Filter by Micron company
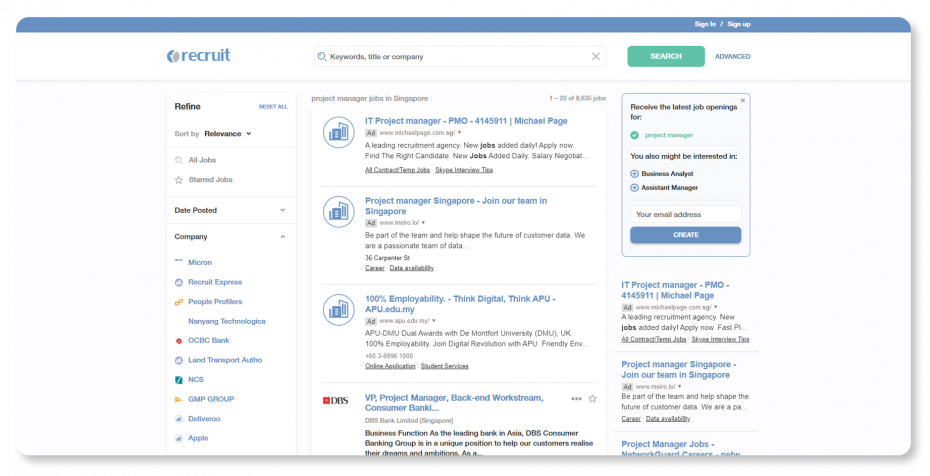930x476 pixels. click(x=200, y=263)
